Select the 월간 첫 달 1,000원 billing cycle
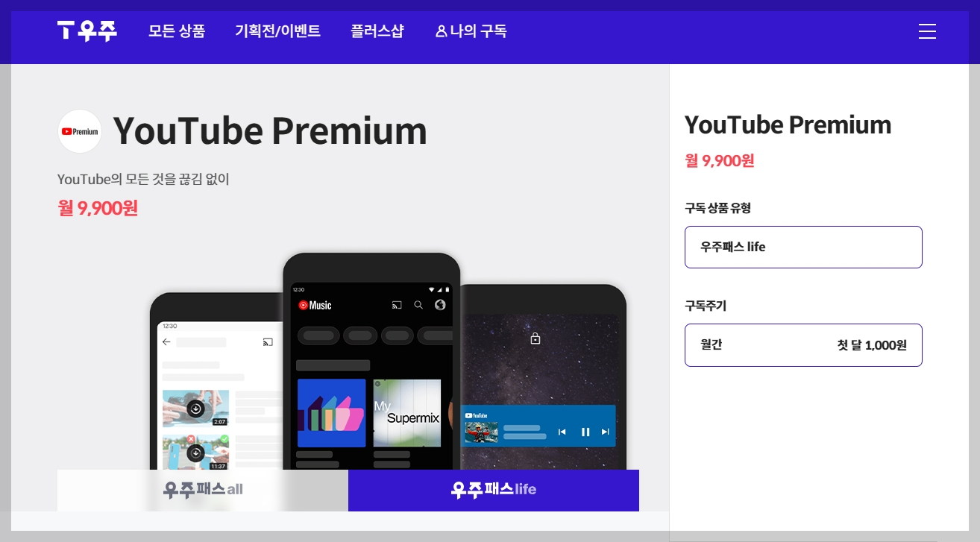The width and height of the screenshot is (980, 542). tap(803, 345)
